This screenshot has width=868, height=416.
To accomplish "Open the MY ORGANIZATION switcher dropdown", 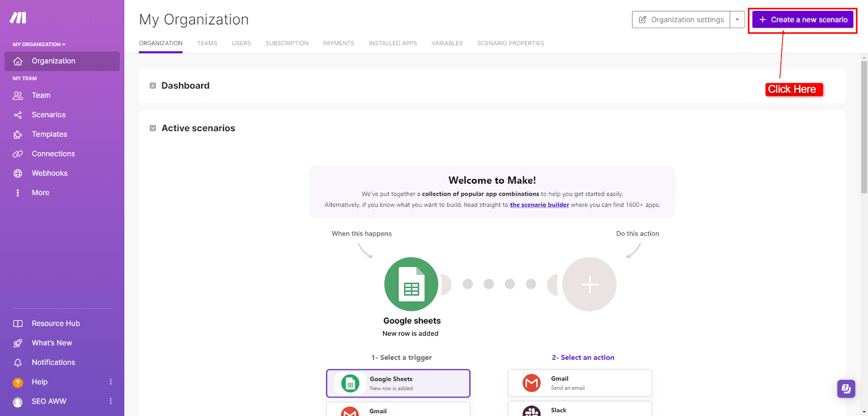I will (x=39, y=45).
